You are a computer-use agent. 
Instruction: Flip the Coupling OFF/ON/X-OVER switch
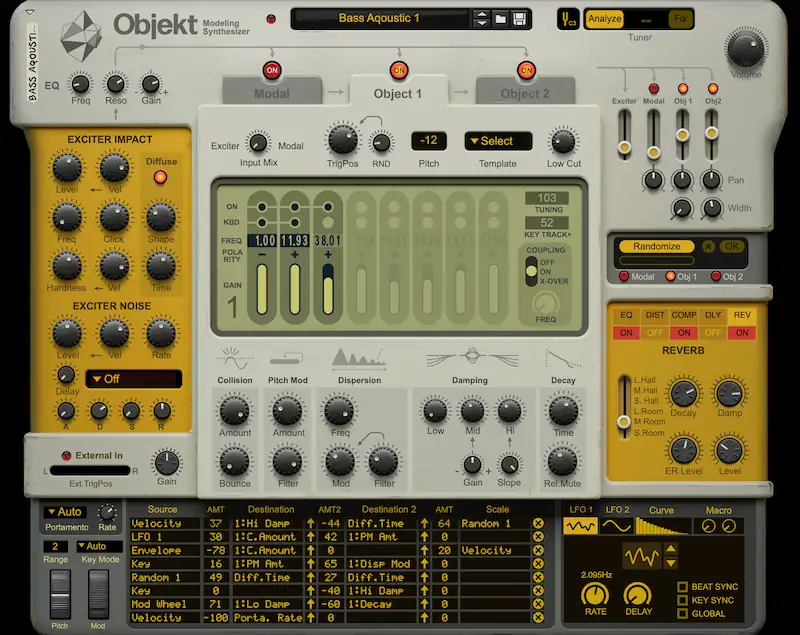coord(531,271)
